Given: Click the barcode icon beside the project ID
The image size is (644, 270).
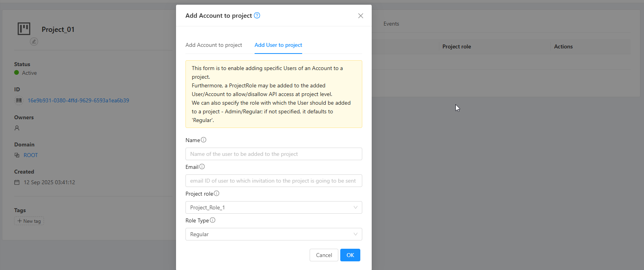Looking at the screenshot, I should click(18, 100).
